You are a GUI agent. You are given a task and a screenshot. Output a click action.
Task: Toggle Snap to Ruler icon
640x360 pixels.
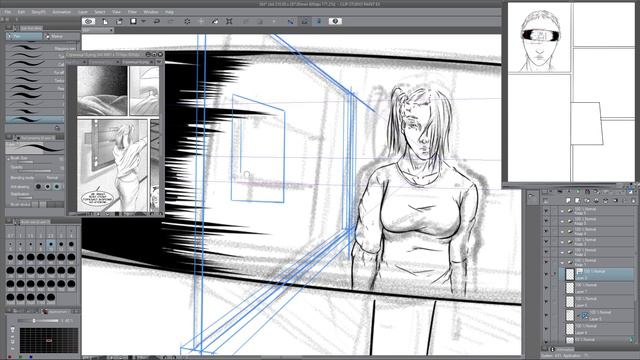coord(290,21)
